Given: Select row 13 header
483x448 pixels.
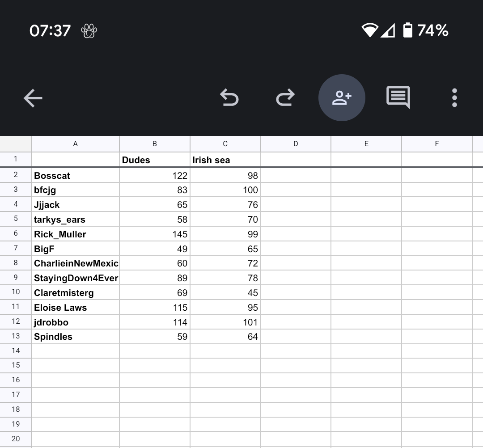Looking at the screenshot, I should click(16, 336).
